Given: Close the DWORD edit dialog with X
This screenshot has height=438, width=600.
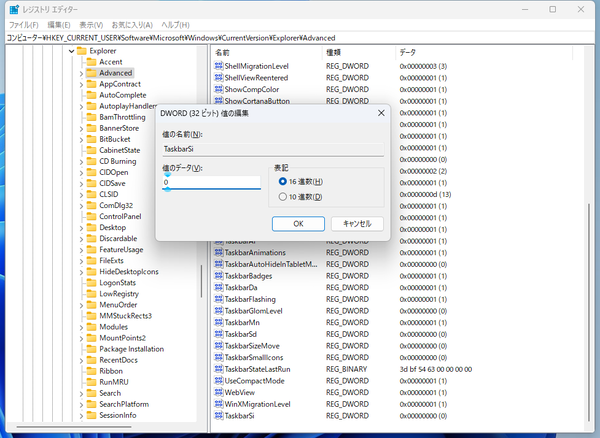Looking at the screenshot, I should click(381, 113).
